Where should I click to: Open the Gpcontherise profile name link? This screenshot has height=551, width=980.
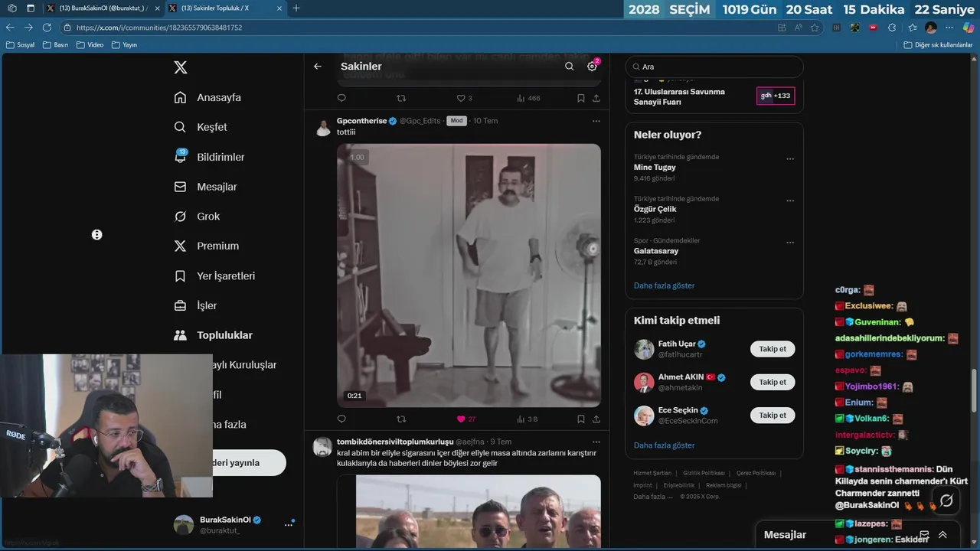(x=362, y=121)
